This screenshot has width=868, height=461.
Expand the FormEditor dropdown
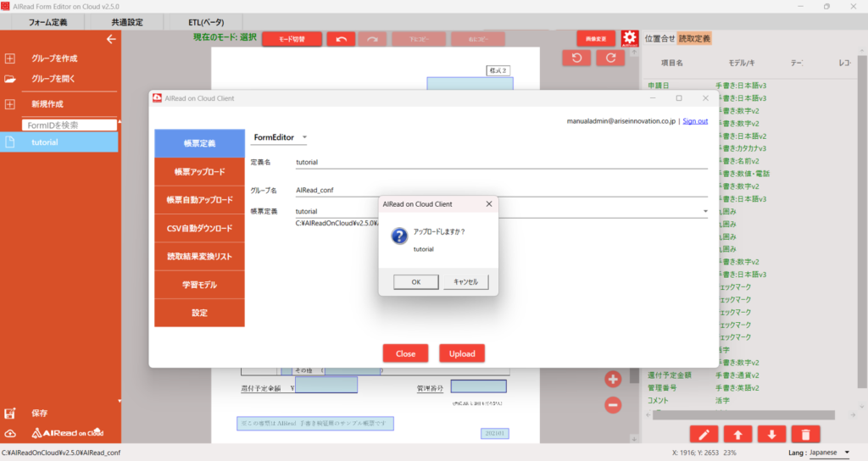(x=304, y=137)
